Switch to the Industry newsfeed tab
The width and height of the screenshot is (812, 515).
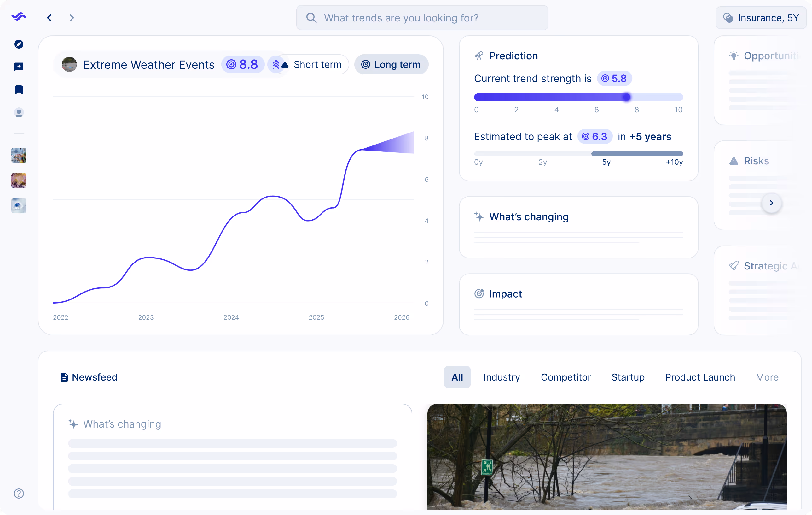(502, 377)
